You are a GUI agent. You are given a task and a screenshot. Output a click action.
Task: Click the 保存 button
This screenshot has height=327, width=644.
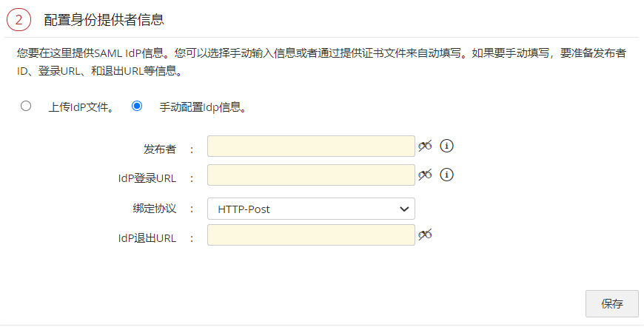click(x=611, y=303)
